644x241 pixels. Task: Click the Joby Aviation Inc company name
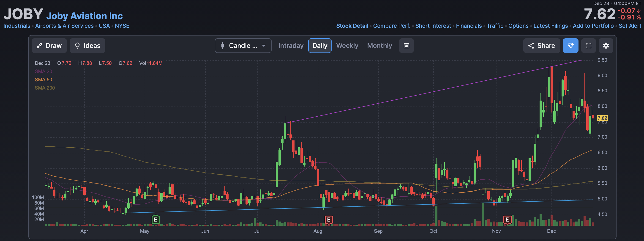click(x=85, y=16)
